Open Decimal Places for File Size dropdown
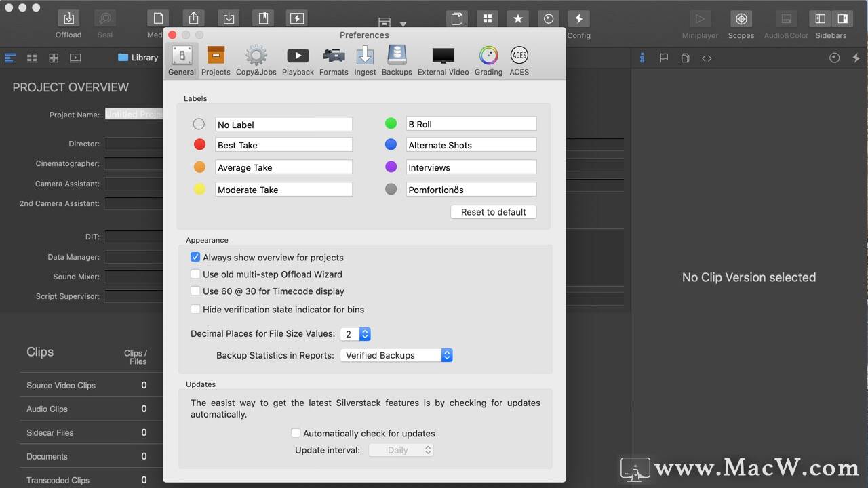 (355, 334)
